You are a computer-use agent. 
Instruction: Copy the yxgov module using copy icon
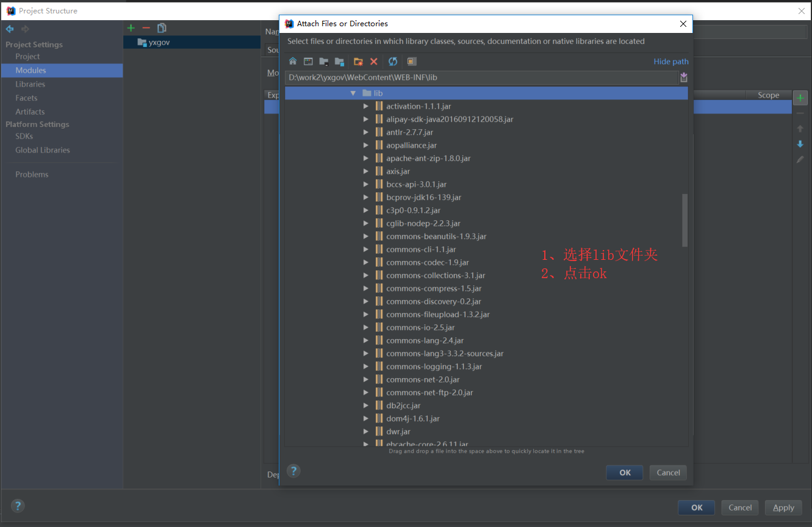(x=160, y=27)
